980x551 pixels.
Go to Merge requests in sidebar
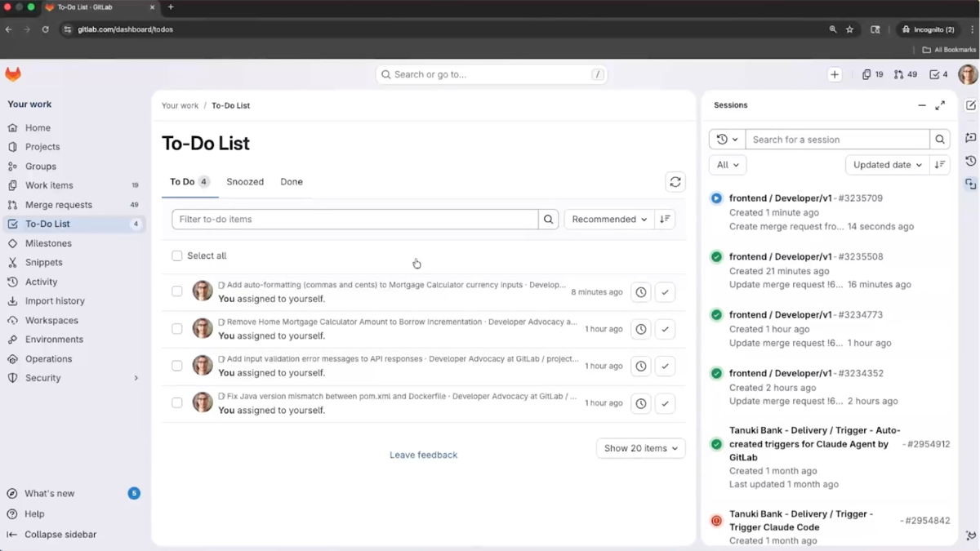point(73,205)
